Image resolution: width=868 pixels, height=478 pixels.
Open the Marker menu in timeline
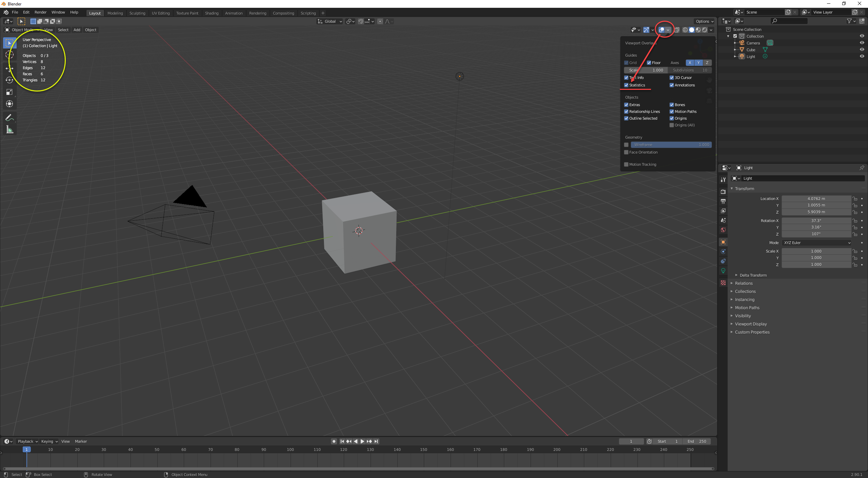point(81,441)
